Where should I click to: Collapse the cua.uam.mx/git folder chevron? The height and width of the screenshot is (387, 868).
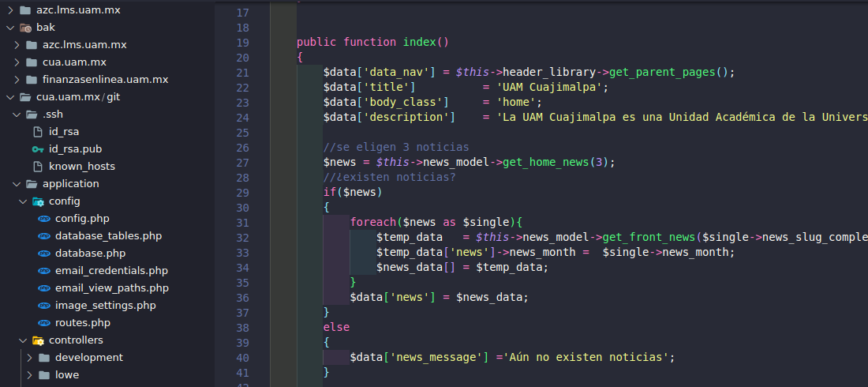pyautogui.click(x=10, y=97)
